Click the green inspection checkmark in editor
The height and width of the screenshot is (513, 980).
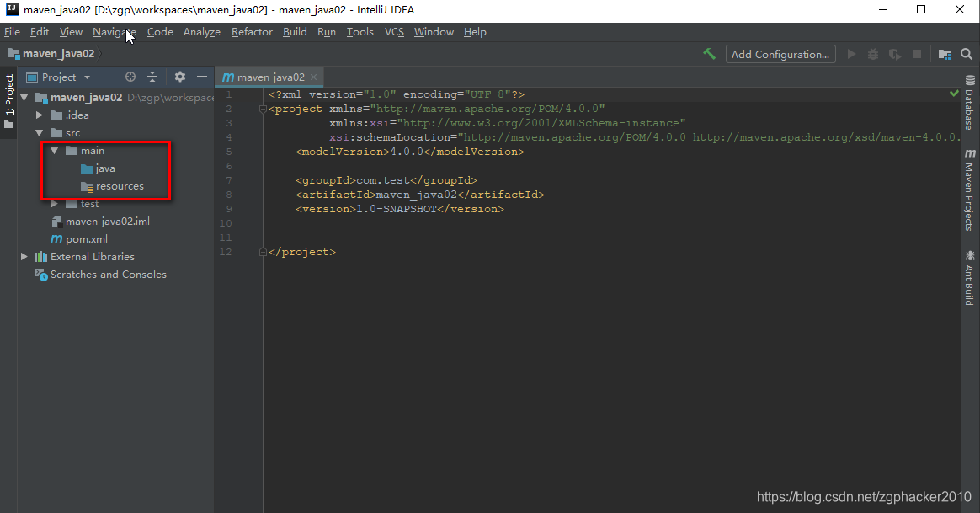coord(954,94)
